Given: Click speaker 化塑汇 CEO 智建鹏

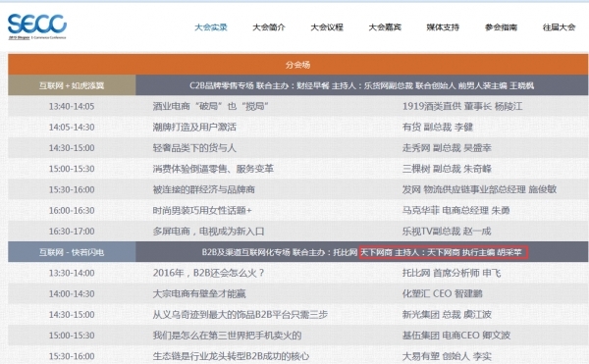Looking at the screenshot, I should [442, 293].
